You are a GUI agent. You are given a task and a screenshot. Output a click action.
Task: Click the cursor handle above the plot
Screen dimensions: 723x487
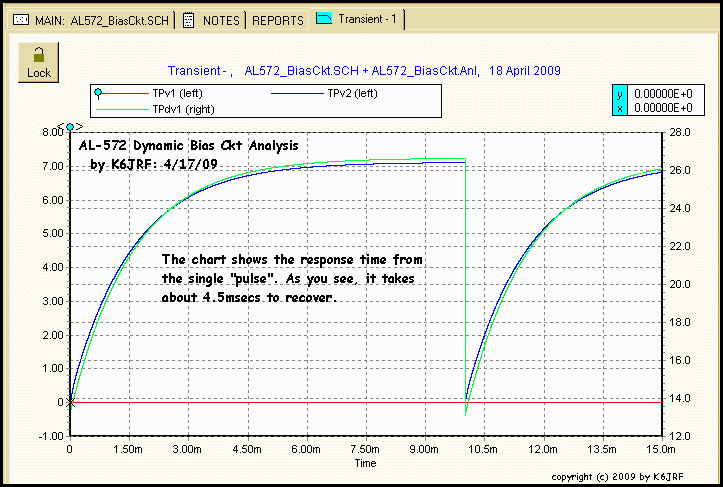coord(70,126)
